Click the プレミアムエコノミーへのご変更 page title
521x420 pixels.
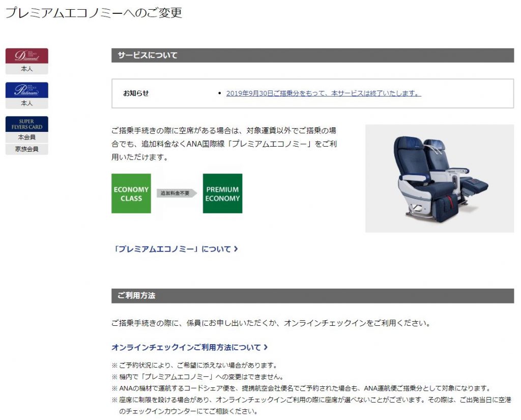coord(94,13)
